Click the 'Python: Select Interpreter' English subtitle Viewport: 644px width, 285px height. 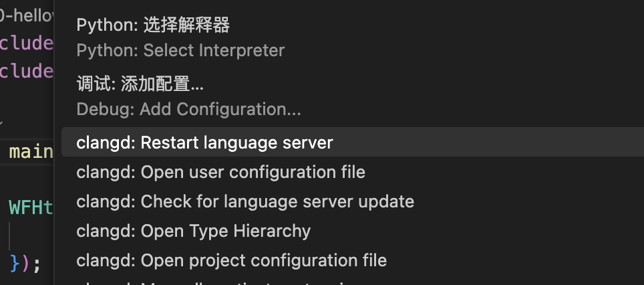(x=180, y=51)
